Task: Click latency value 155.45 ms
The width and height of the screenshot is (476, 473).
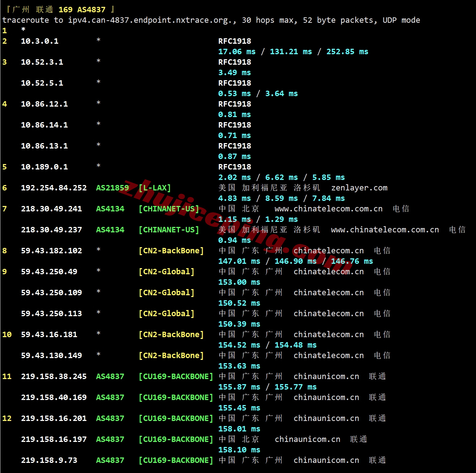Action: pos(239,408)
